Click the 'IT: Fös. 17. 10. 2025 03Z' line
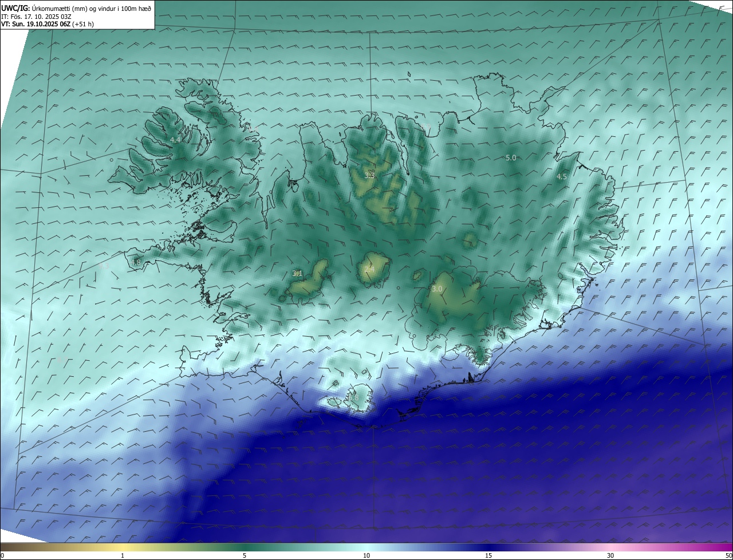The height and width of the screenshot is (560, 733). (36, 17)
